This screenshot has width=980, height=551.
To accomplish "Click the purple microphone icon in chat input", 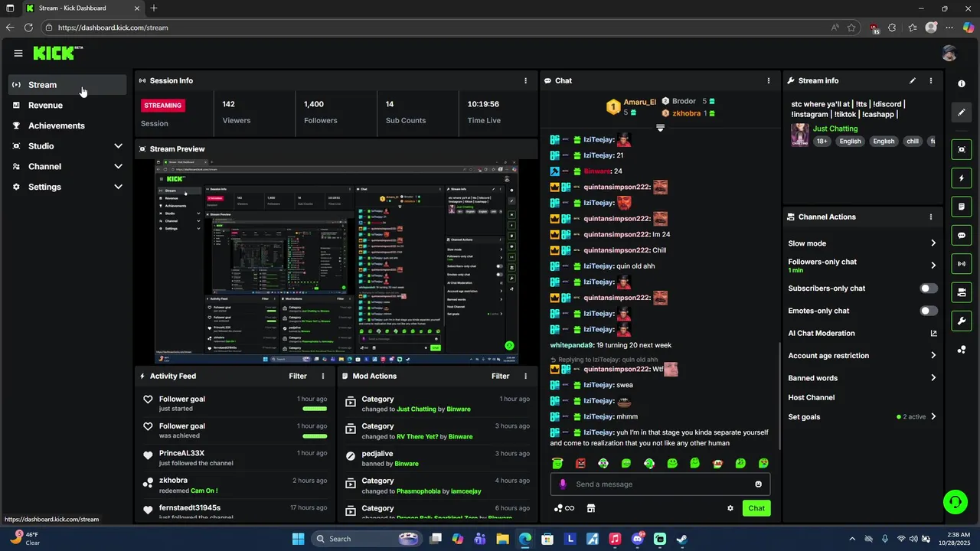I will point(563,484).
